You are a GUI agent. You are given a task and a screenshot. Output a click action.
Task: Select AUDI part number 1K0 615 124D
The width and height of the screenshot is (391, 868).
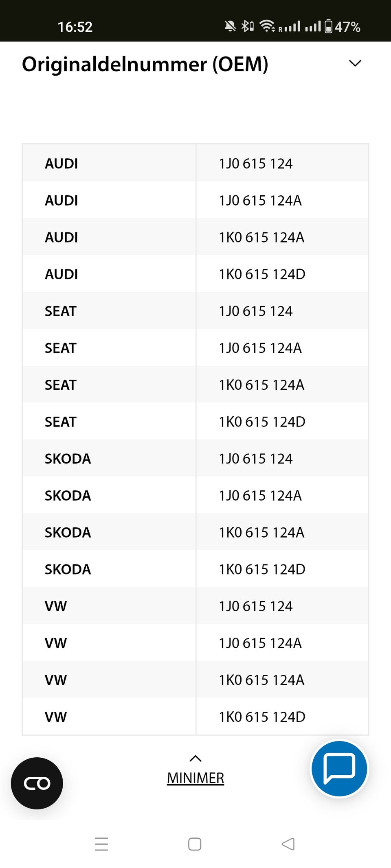click(262, 274)
